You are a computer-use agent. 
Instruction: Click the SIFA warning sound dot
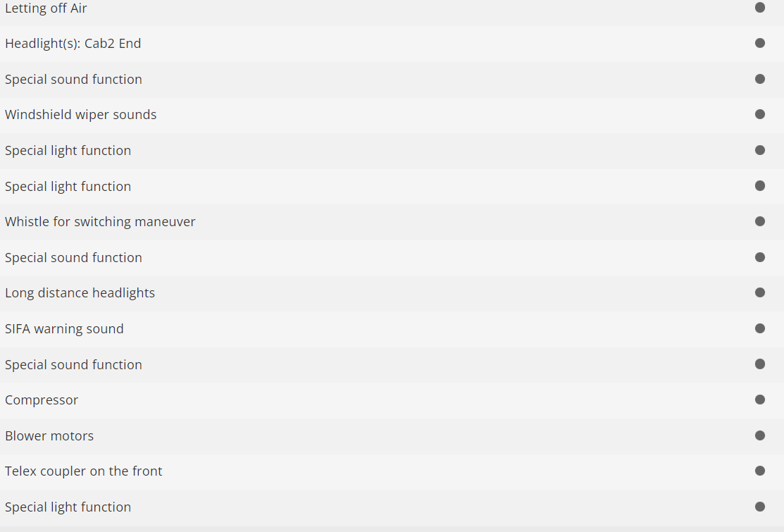(760, 328)
